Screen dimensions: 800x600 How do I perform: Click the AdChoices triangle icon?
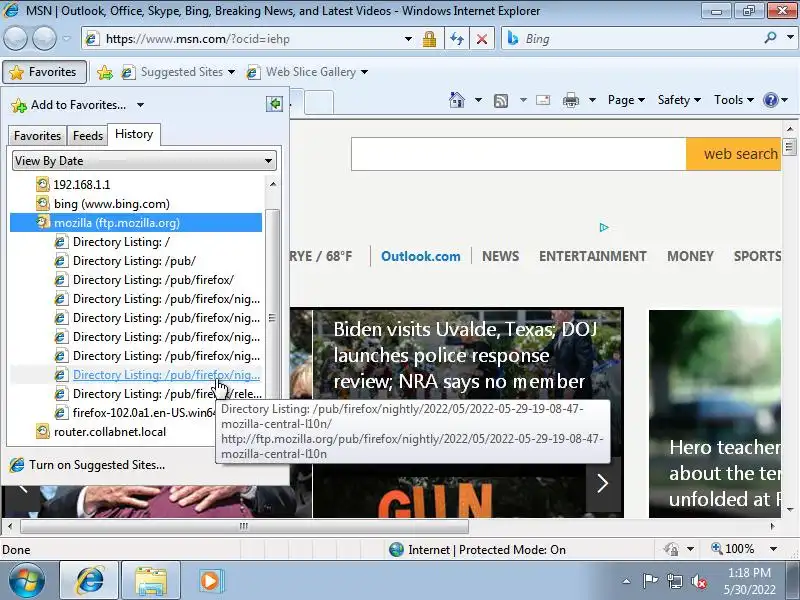point(604,228)
